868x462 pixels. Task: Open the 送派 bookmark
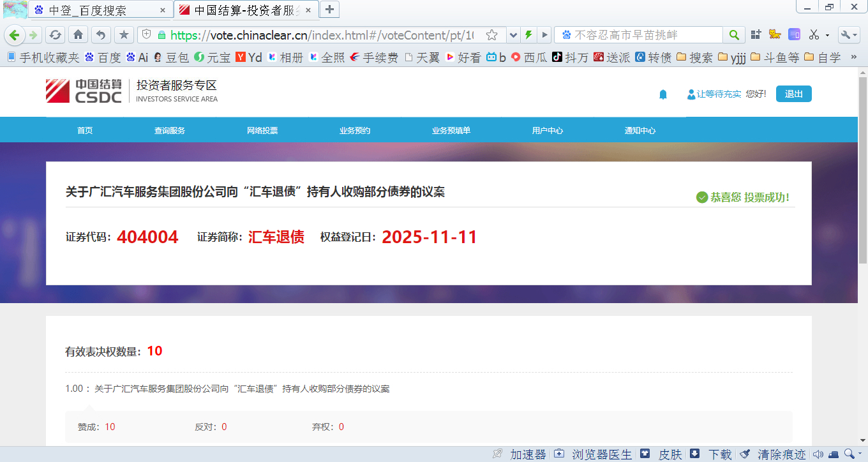click(x=611, y=57)
